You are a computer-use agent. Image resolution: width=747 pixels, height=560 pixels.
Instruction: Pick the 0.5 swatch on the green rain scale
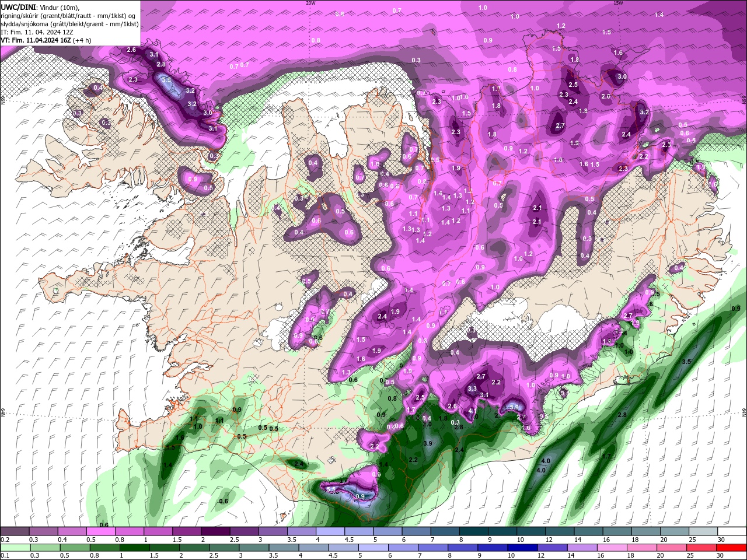tap(75, 548)
